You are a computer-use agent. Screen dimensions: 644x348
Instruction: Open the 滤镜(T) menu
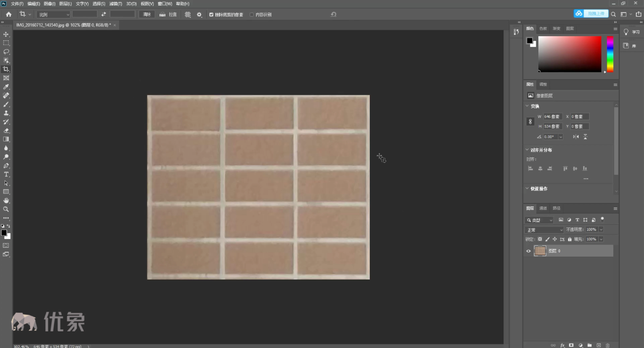tap(116, 4)
